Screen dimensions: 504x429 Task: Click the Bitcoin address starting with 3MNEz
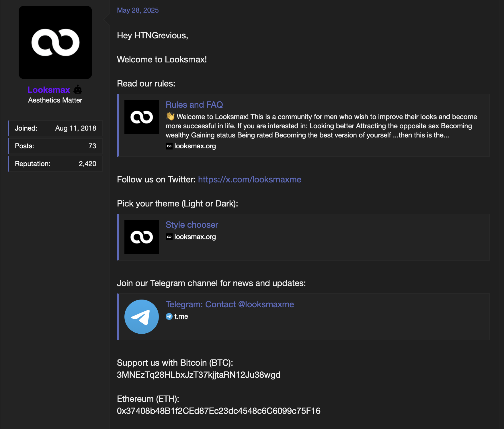199,375
